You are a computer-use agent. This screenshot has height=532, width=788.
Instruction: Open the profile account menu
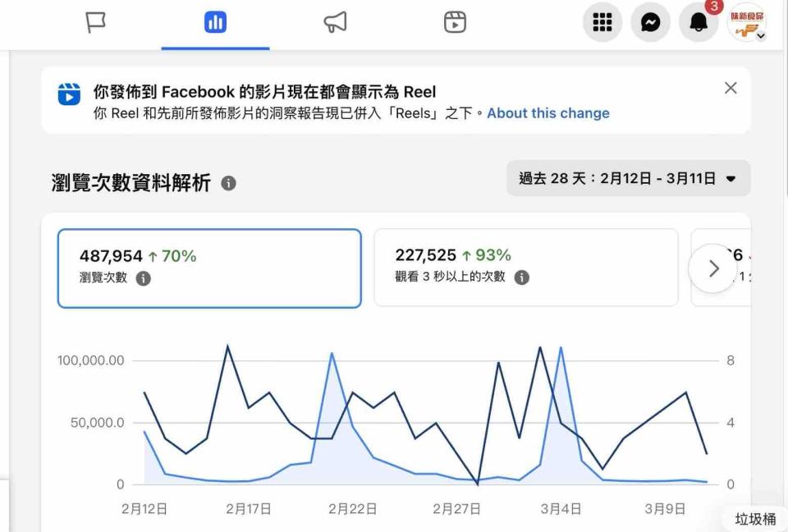[x=747, y=23]
